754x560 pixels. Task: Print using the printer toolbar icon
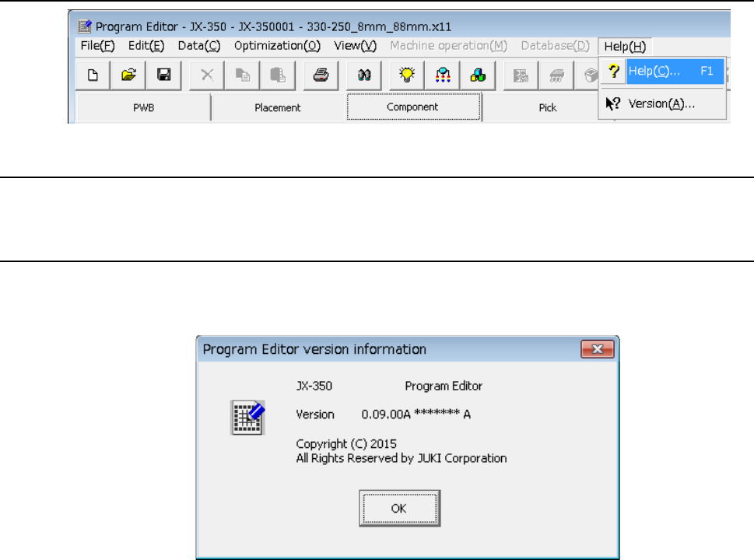[x=321, y=75]
